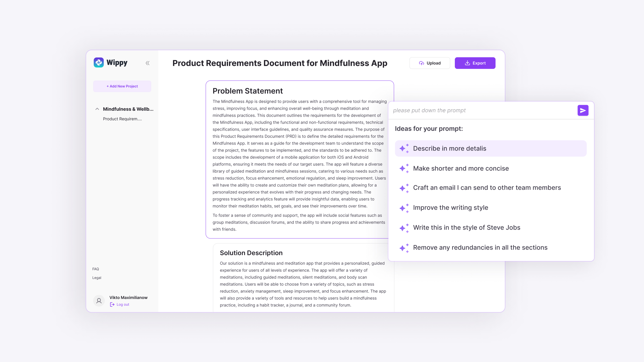Click the Export button
Screen dimensions: 644x362
coord(475,63)
